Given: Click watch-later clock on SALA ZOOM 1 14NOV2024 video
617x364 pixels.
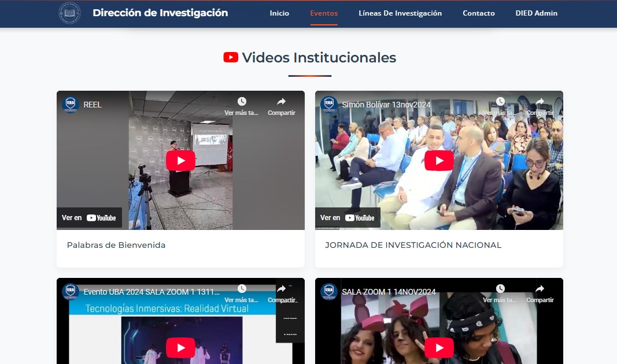Looking at the screenshot, I should point(500,289).
